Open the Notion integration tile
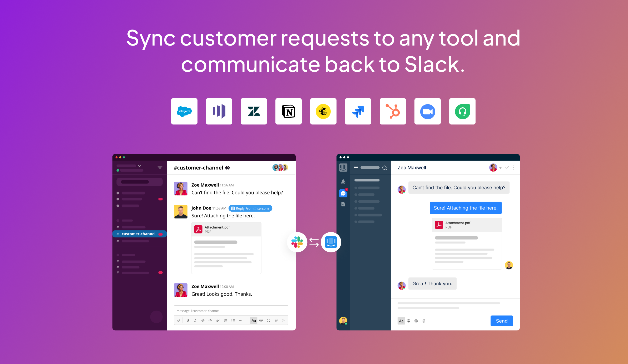 click(289, 111)
